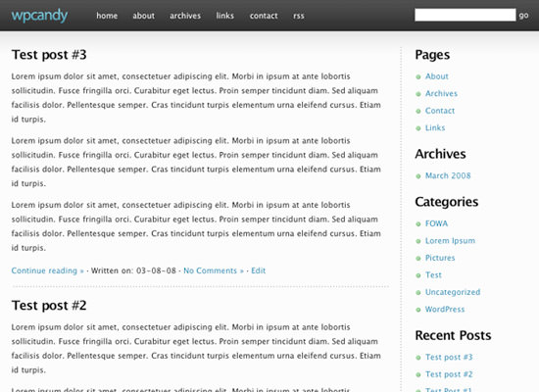Open the contact navigation item
Viewport: 539px width, 392px height.
(x=264, y=16)
